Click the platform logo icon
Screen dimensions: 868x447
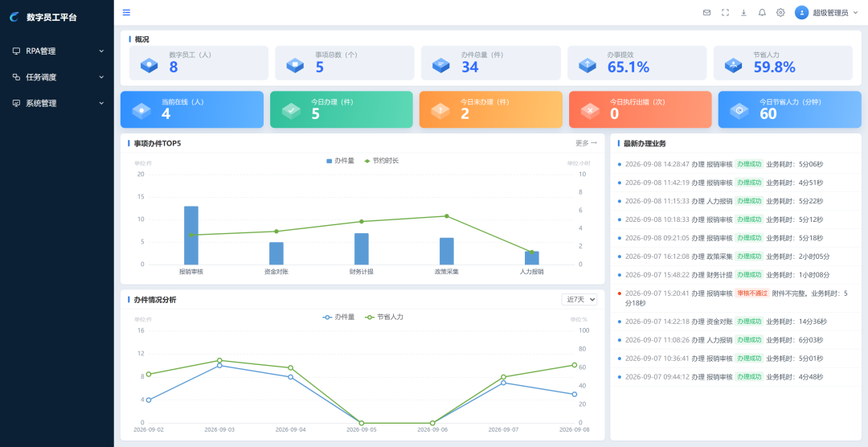pyautogui.click(x=14, y=17)
